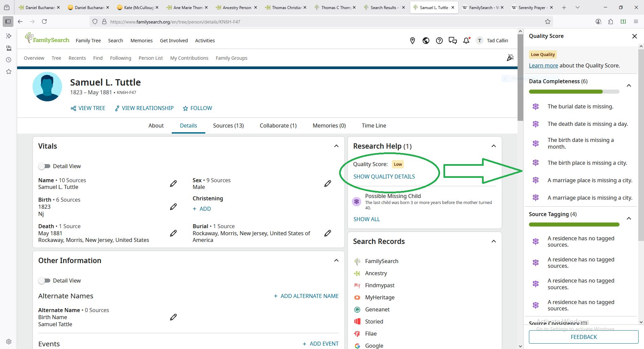Follow this person with the FOLLOW star
The image size is (644, 349).
pos(198,108)
